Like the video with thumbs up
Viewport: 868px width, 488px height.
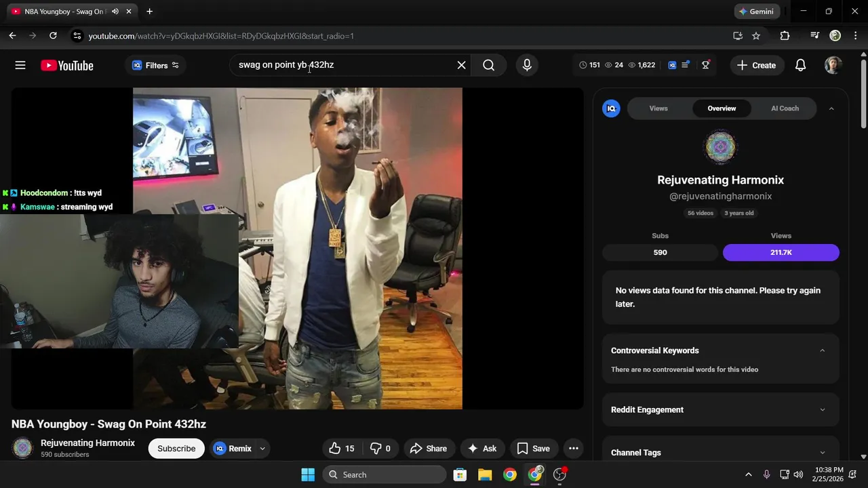coord(342,448)
